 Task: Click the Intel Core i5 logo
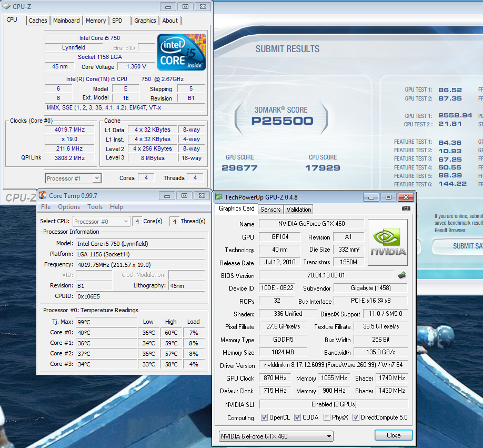[182, 52]
